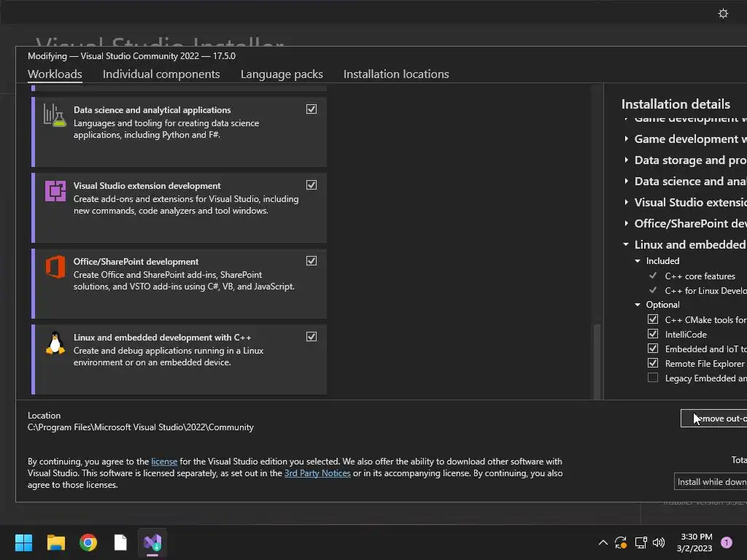Screen dimensions: 747x560
Task: Expand the Visual Studio extension details node
Action: pyautogui.click(x=627, y=203)
